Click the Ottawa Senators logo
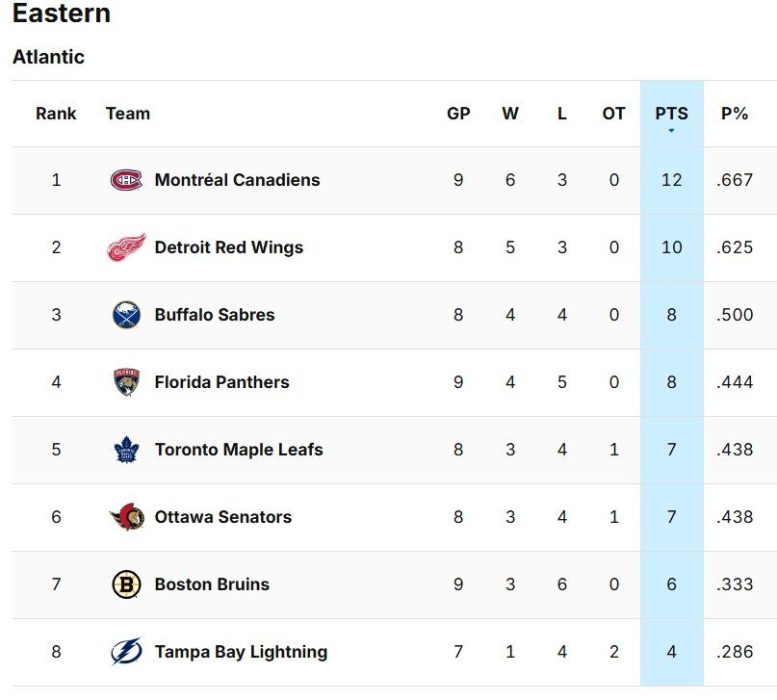The height and width of the screenshot is (700, 777). pos(126,517)
